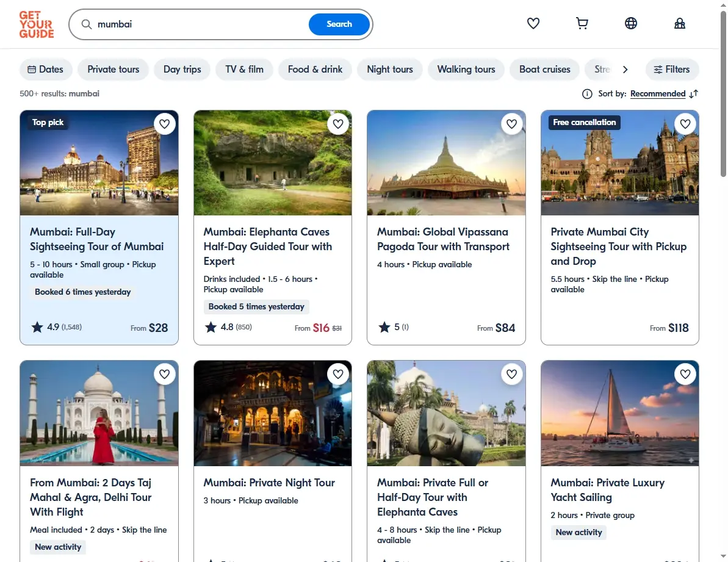Image resolution: width=728 pixels, height=562 pixels.
Task: Expand more category chips with the right chevron
Action: tap(625, 70)
